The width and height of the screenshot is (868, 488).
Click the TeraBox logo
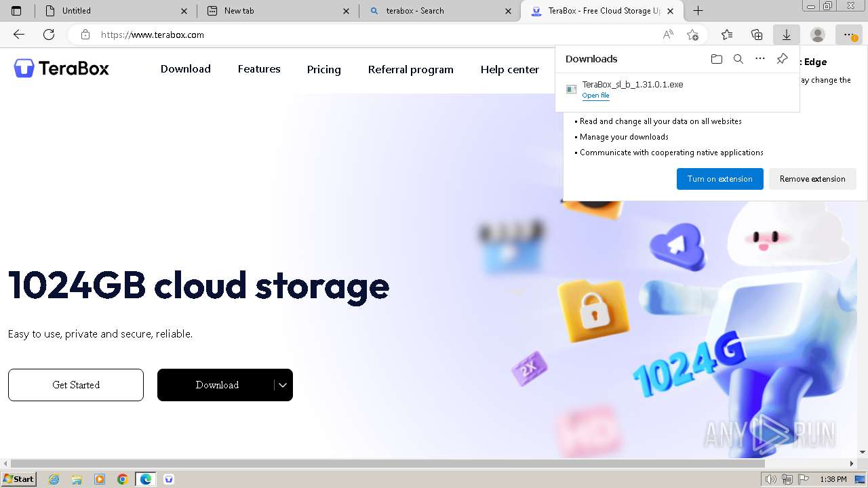point(61,68)
